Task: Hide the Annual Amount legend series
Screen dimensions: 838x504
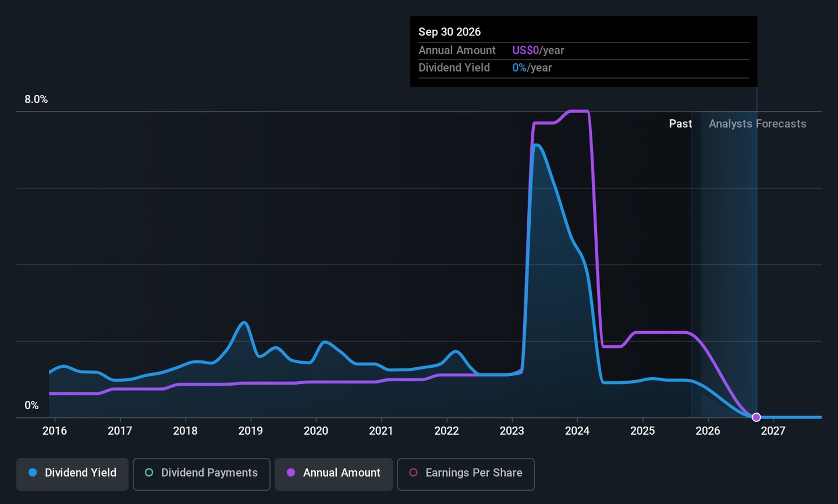Action: tap(334, 473)
